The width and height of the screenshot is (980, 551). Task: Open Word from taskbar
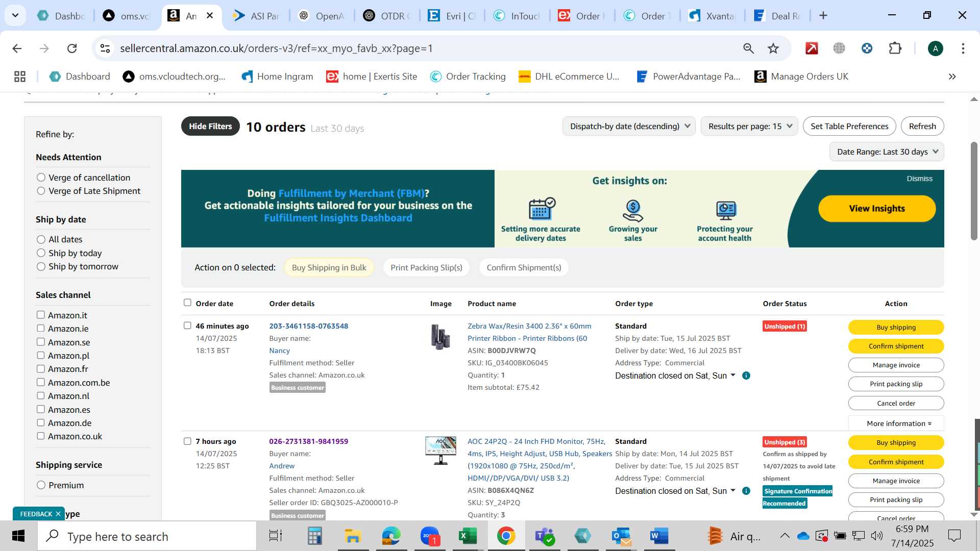click(x=659, y=536)
